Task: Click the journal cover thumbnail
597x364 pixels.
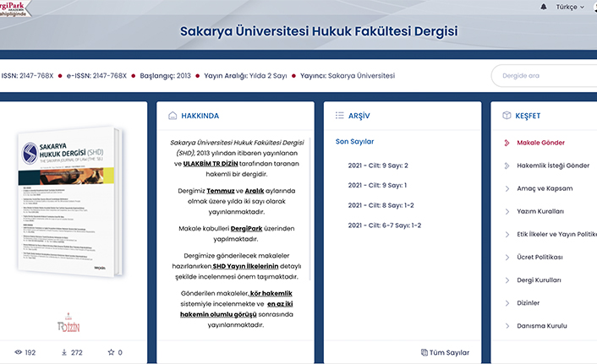Action: [x=70, y=202]
